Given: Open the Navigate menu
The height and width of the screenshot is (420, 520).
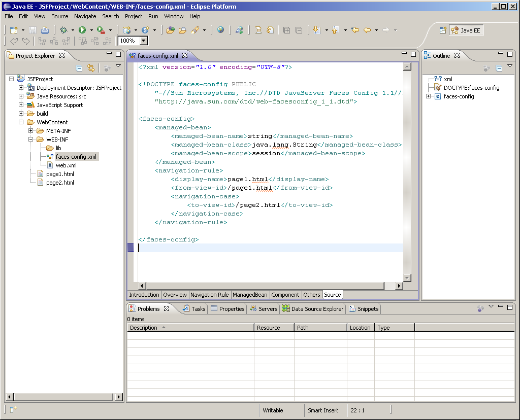Looking at the screenshot, I should [x=85, y=16].
